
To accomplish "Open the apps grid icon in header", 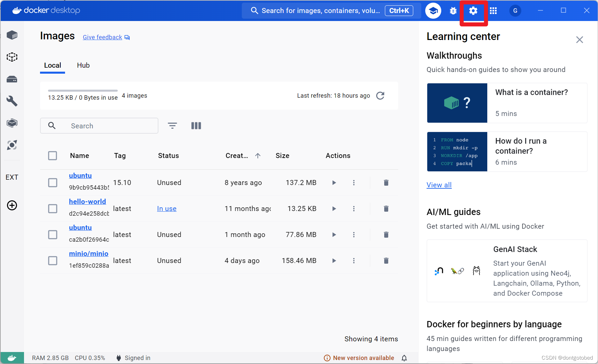I will tap(493, 11).
